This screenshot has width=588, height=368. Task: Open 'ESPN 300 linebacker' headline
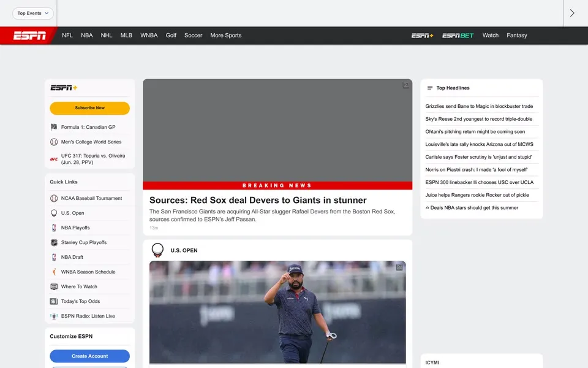pyautogui.click(x=479, y=182)
